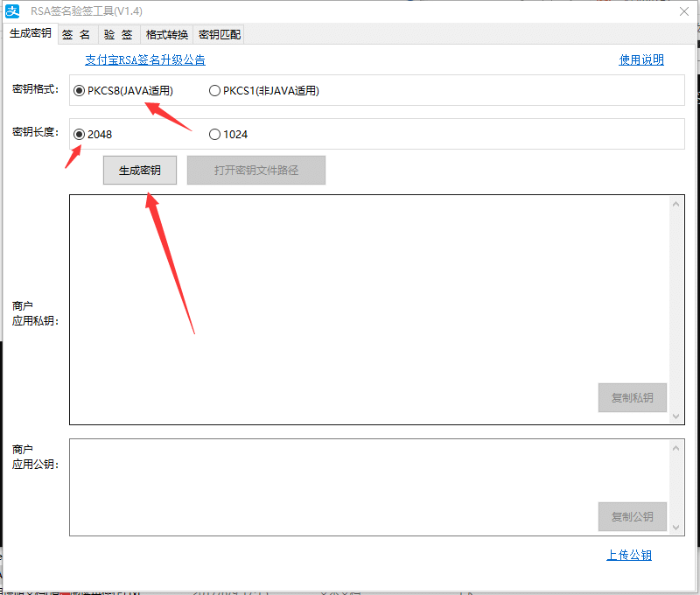Close the RSA tool window
Screen dimensions: 700x595
[x=684, y=11]
